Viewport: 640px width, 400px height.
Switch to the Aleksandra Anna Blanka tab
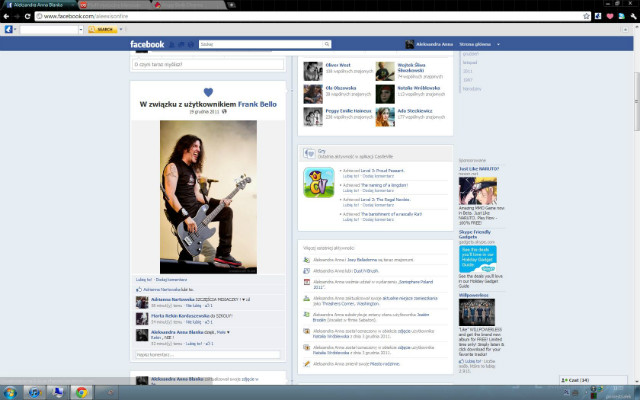[39, 5]
